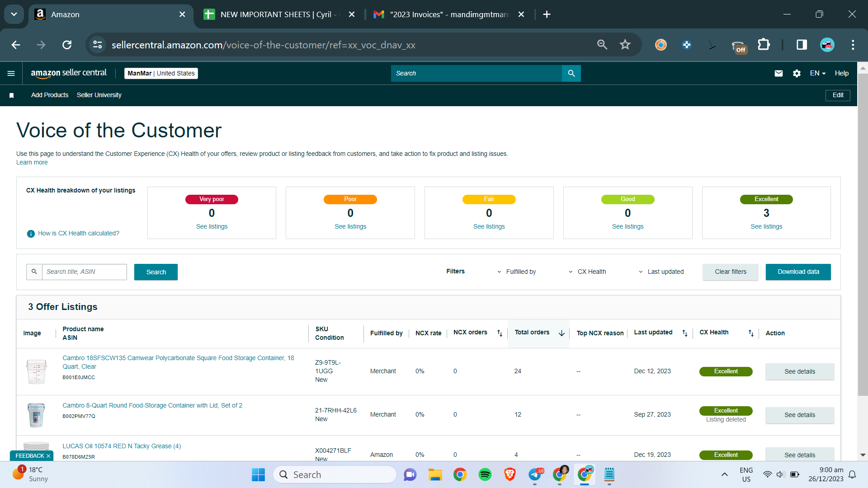See details for LUCAS Oil Tacky Grease listing
The width and height of the screenshot is (868, 488).
[800, 455]
